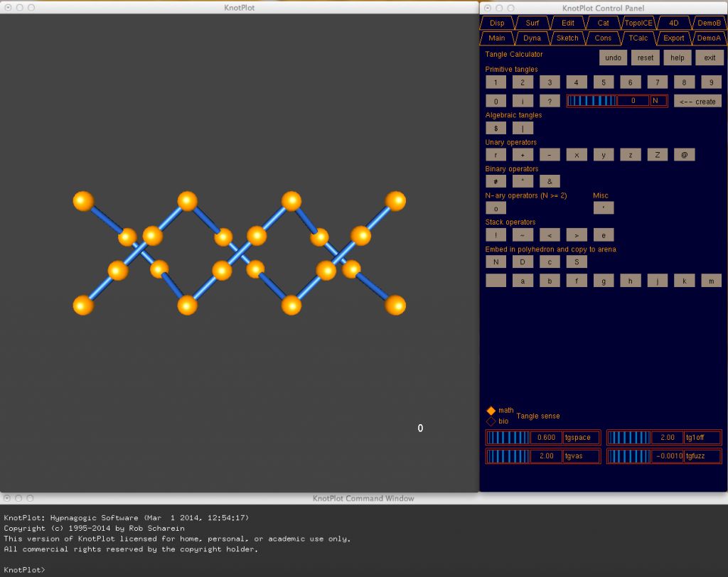Apply the + unary operator

[523, 155]
